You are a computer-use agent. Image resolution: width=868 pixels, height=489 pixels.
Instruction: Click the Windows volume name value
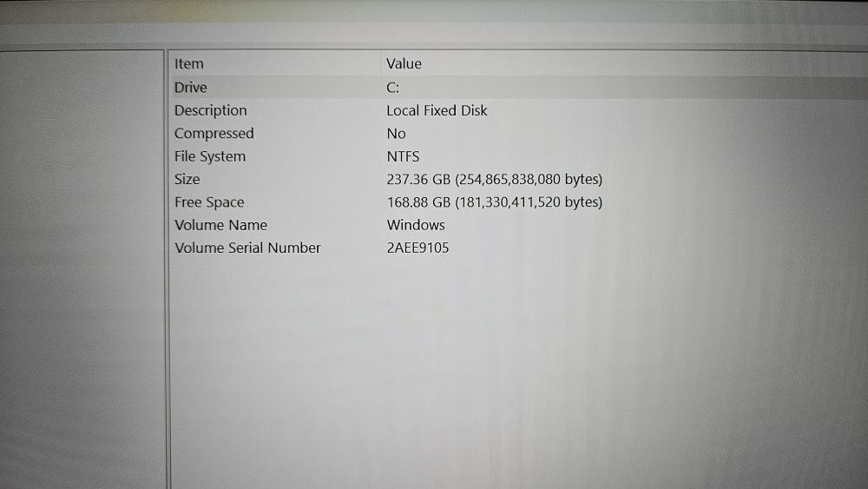[416, 225]
